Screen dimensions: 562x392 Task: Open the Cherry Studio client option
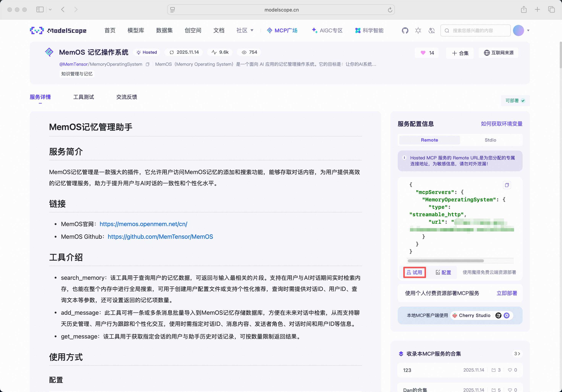tap(471, 315)
